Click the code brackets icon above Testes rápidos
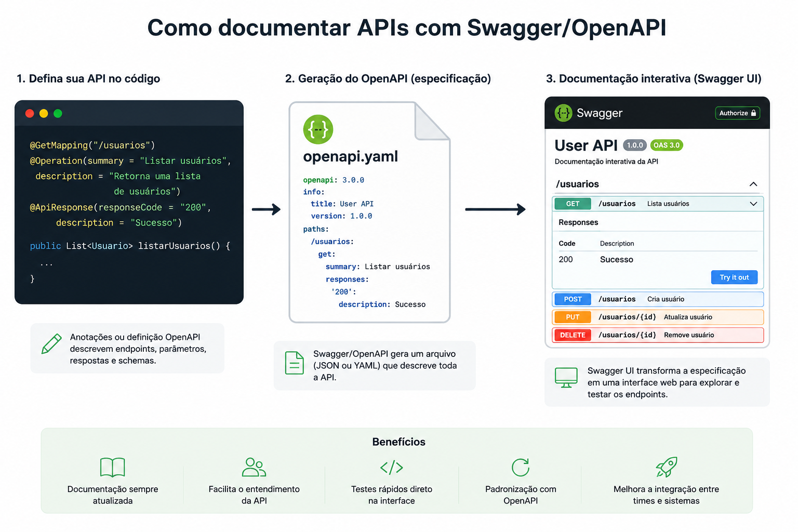 [x=392, y=468]
